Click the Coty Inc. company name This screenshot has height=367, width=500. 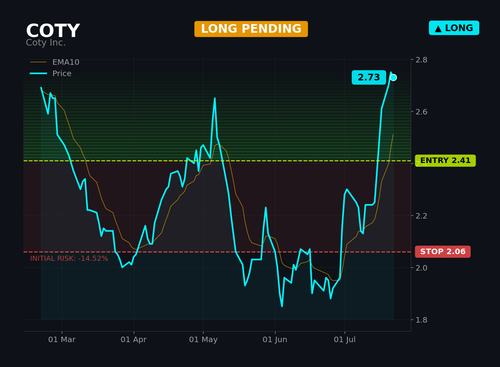click(x=46, y=43)
